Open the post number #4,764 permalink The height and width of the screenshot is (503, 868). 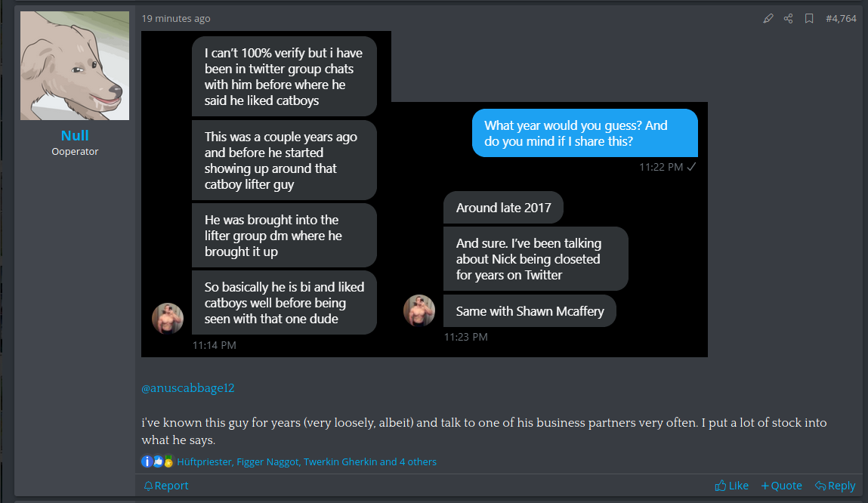click(841, 18)
